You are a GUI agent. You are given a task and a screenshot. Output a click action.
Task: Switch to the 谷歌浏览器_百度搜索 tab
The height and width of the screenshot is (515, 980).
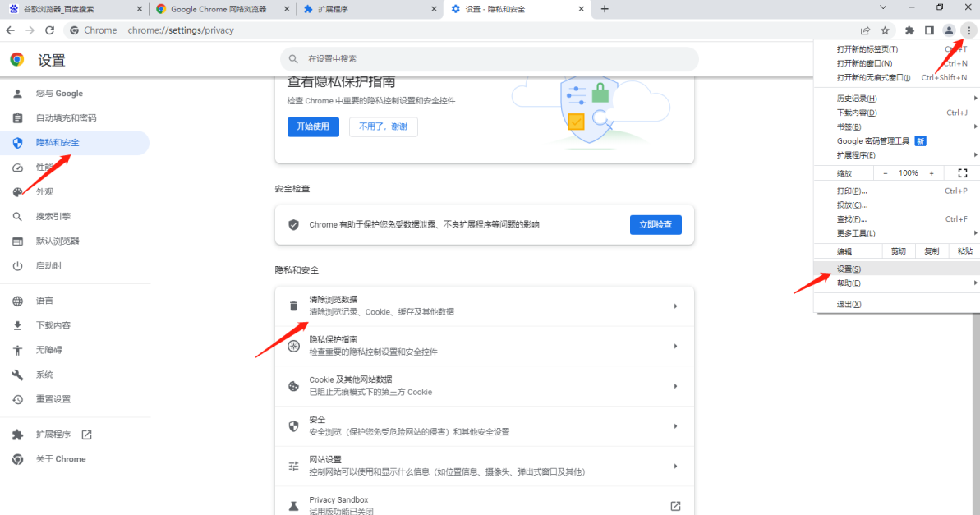click(x=75, y=9)
